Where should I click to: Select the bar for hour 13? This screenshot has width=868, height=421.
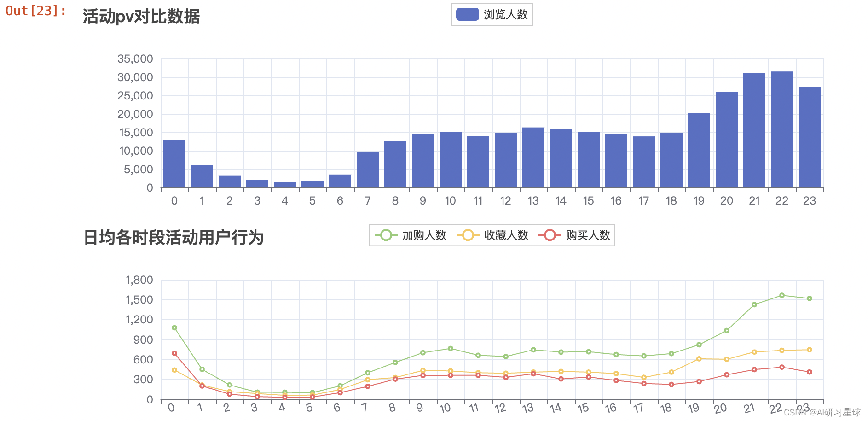coord(533,158)
